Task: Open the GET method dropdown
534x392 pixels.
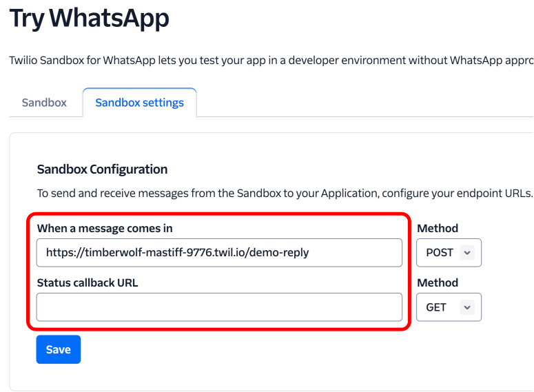Action: [449, 307]
